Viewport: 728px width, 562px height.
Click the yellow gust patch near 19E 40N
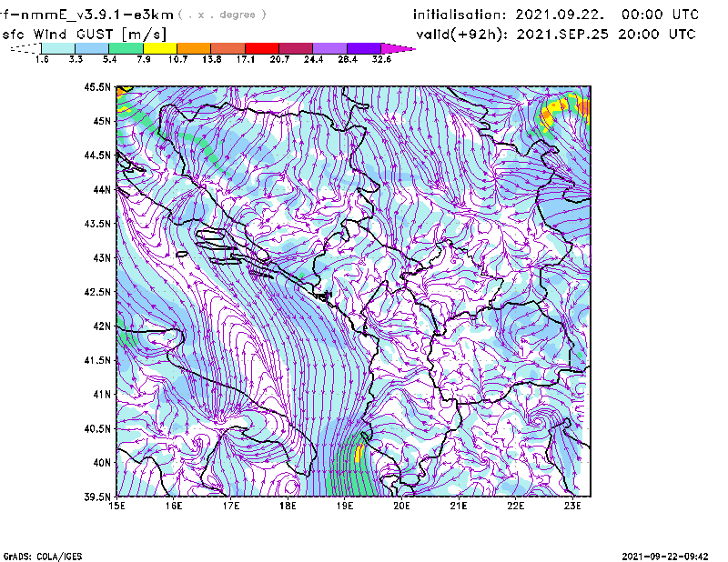[x=359, y=453]
